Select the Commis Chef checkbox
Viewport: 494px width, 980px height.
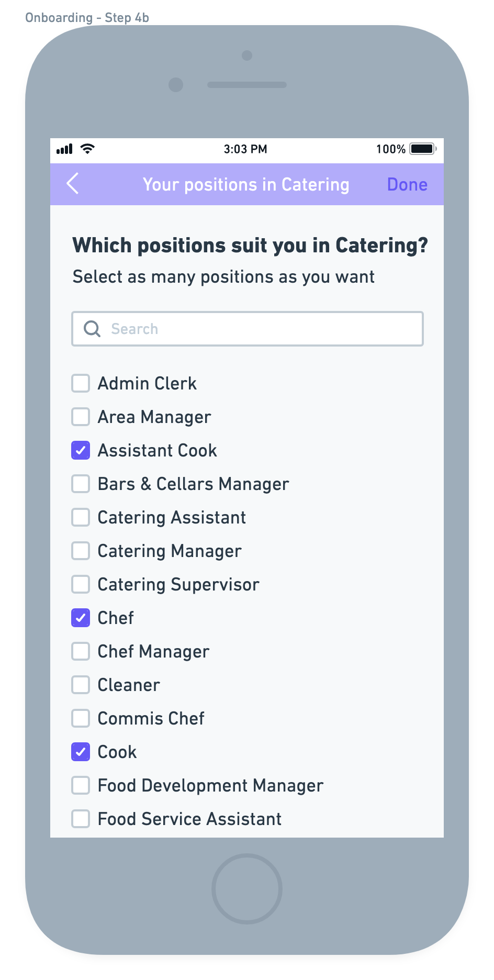pyautogui.click(x=81, y=718)
